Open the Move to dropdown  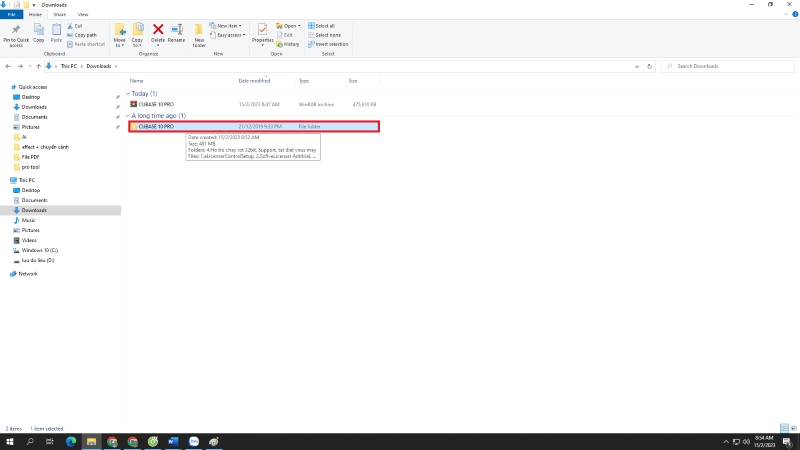[119, 35]
